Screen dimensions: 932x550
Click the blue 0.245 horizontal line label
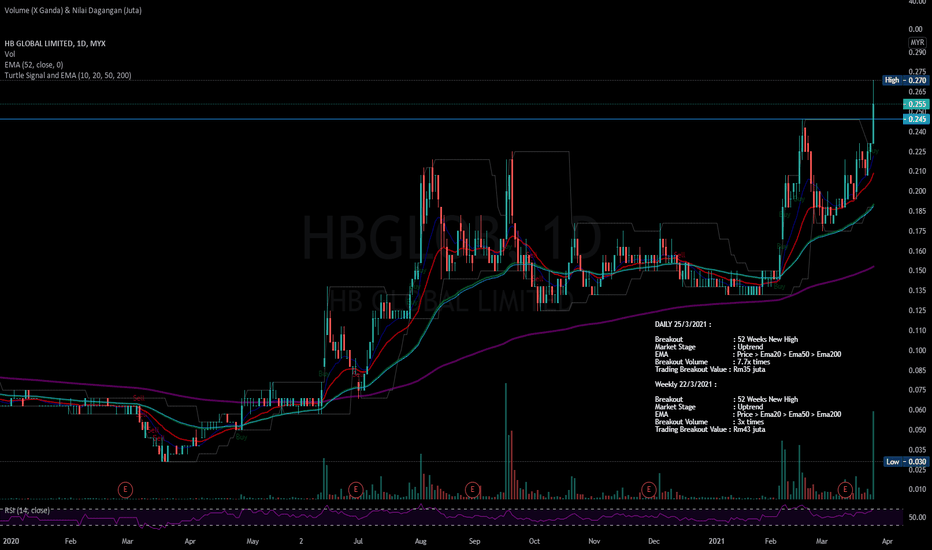tap(916, 119)
